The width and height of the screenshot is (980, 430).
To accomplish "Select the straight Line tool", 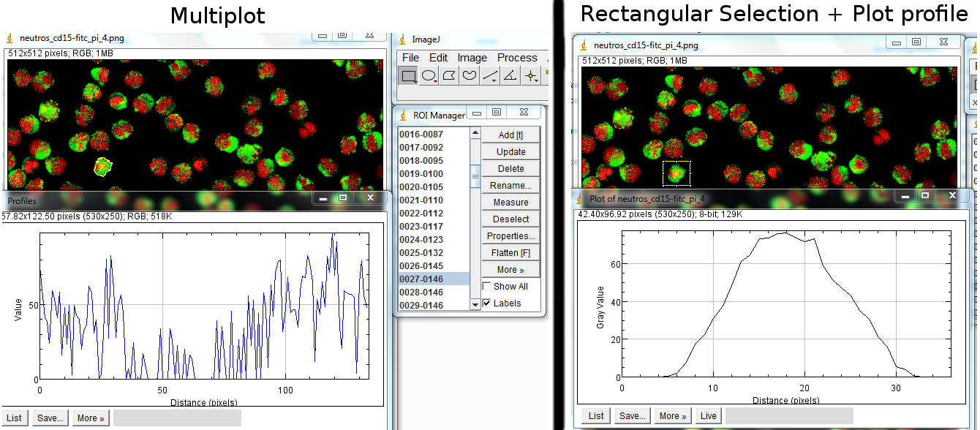I will (489, 75).
